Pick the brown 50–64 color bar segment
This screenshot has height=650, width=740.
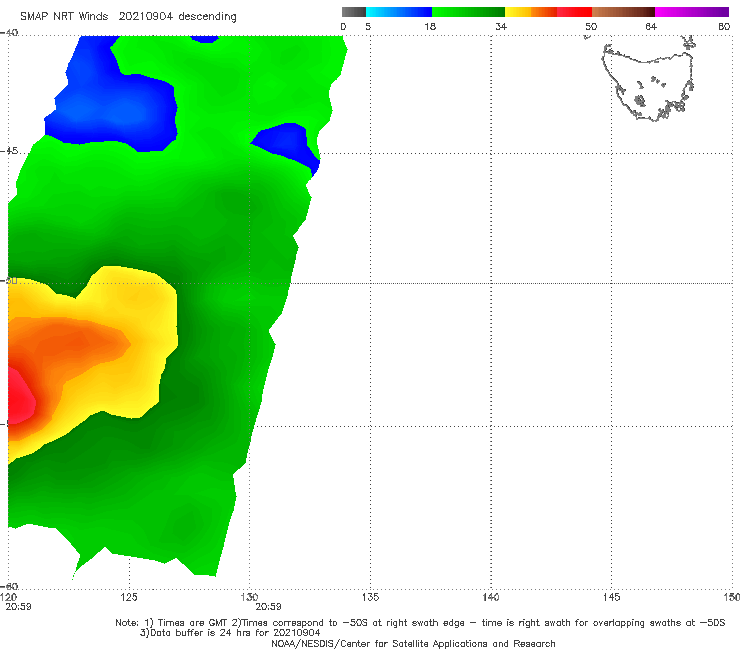623,12
